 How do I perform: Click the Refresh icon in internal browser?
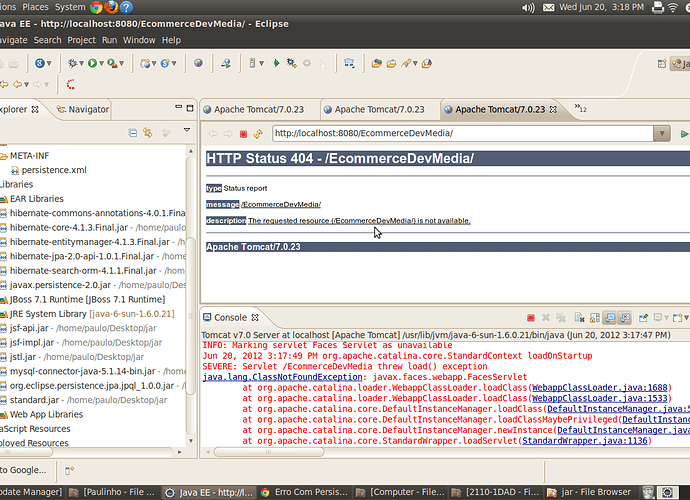(x=258, y=134)
